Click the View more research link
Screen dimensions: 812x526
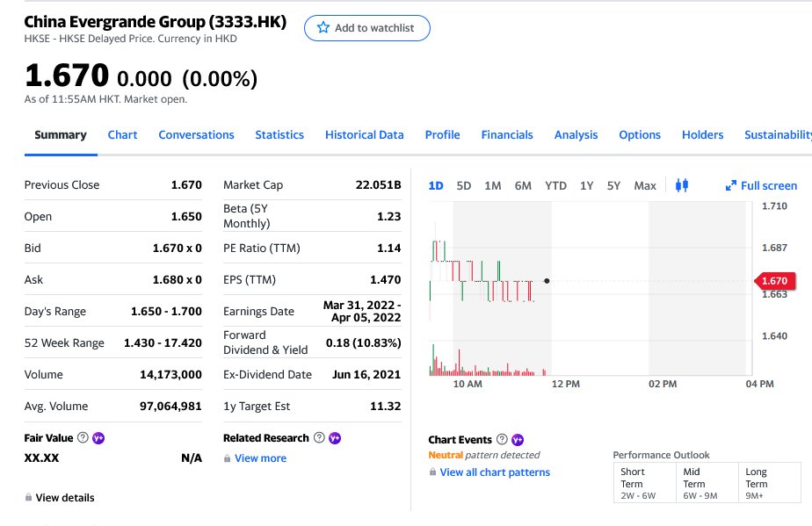(x=260, y=458)
